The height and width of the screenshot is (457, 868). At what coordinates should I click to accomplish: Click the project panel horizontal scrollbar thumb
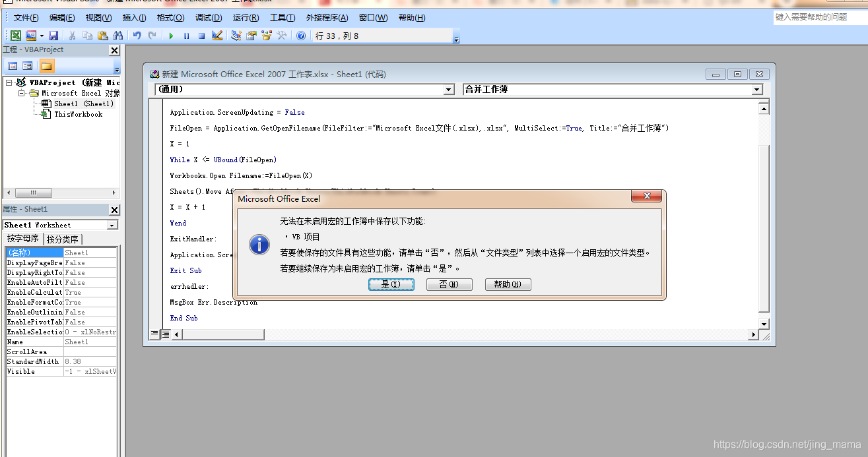(x=33, y=193)
